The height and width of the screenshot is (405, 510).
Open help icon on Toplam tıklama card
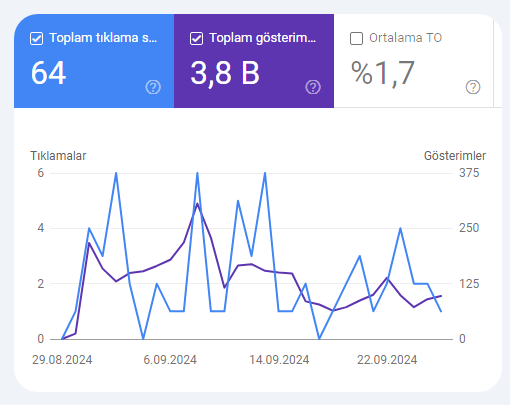pyautogui.click(x=153, y=87)
